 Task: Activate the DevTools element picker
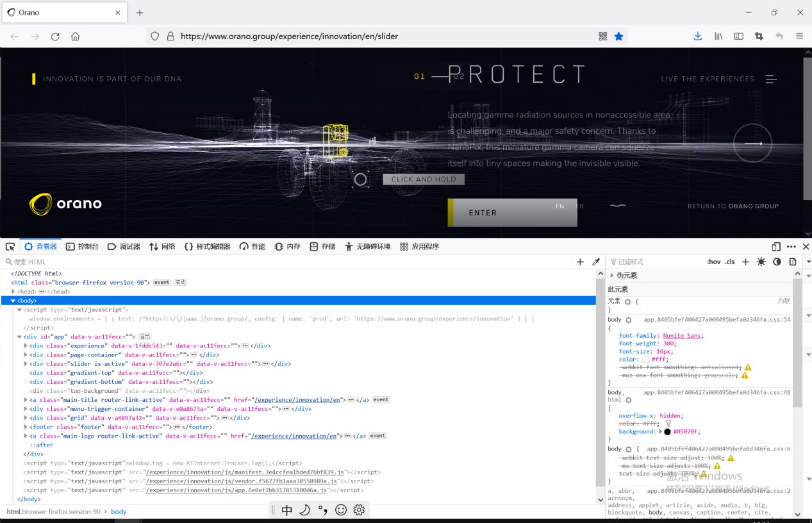pyautogui.click(x=10, y=247)
